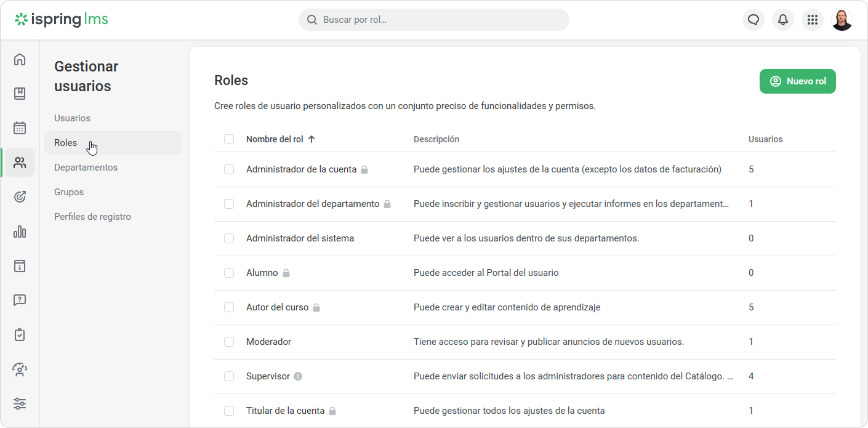Viewport: 868px width, 428px height.
Task: Open the apps grid icon
Action: pyautogui.click(x=812, y=20)
